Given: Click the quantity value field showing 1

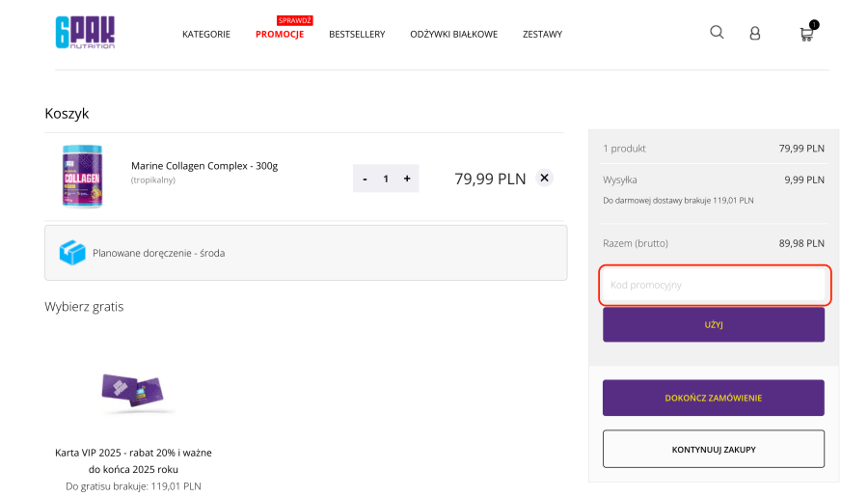Looking at the screenshot, I should [386, 179].
